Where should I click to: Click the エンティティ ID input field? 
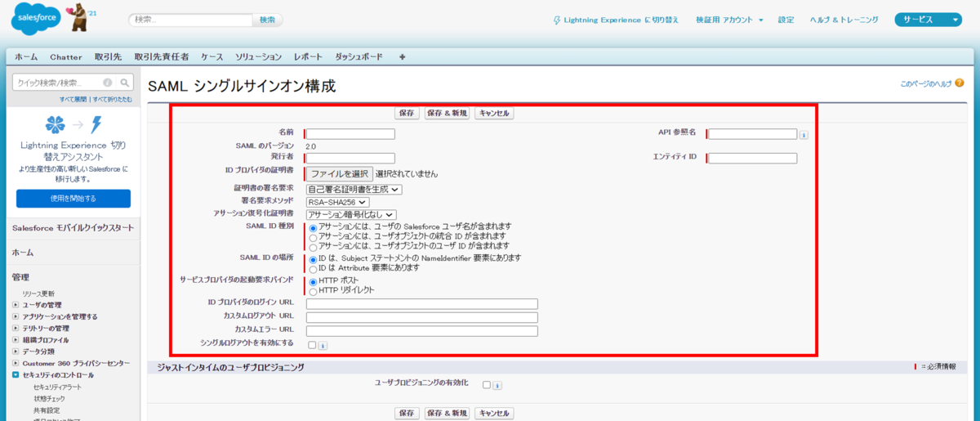(x=753, y=158)
